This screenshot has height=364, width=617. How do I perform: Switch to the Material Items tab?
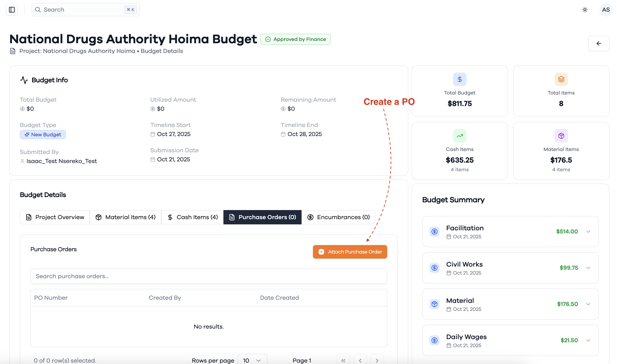125,217
